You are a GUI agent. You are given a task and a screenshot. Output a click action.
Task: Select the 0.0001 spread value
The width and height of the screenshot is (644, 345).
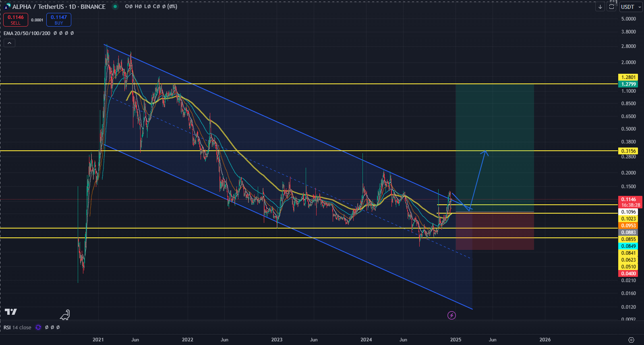point(37,20)
